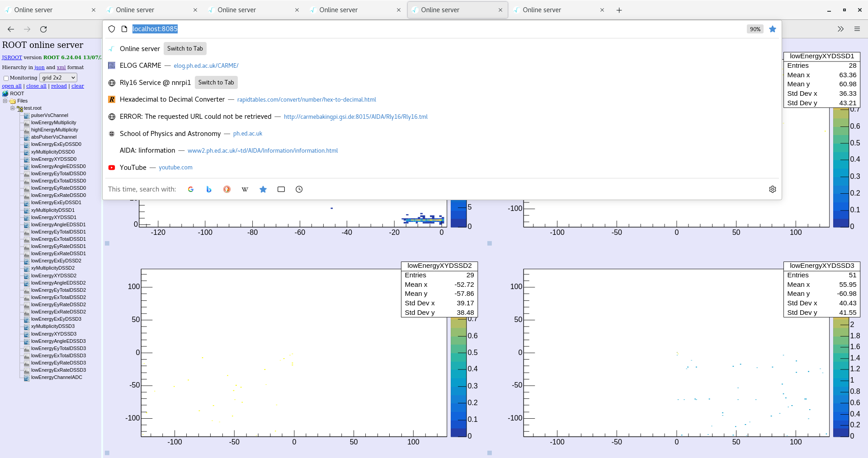Open search history via the clock icon

point(299,189)
